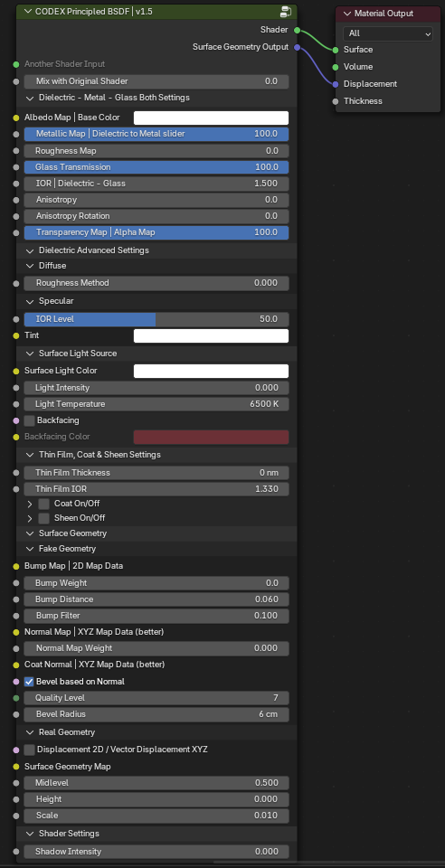This screenshot has width=445, height=868.
Task: Click the Midlevel value field
Action: pyautogui.click(x=156, y=783)
